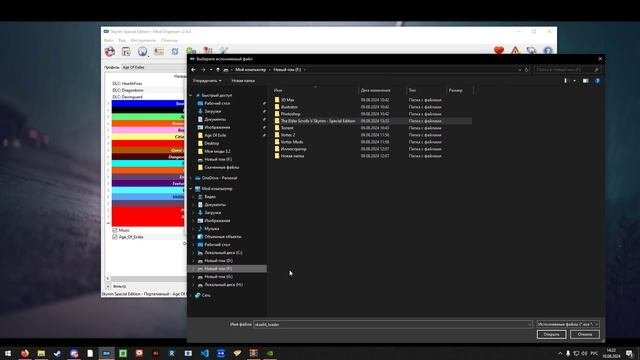
Task: Expand the Сеть tree node
Action: click(x=191, y=296)
